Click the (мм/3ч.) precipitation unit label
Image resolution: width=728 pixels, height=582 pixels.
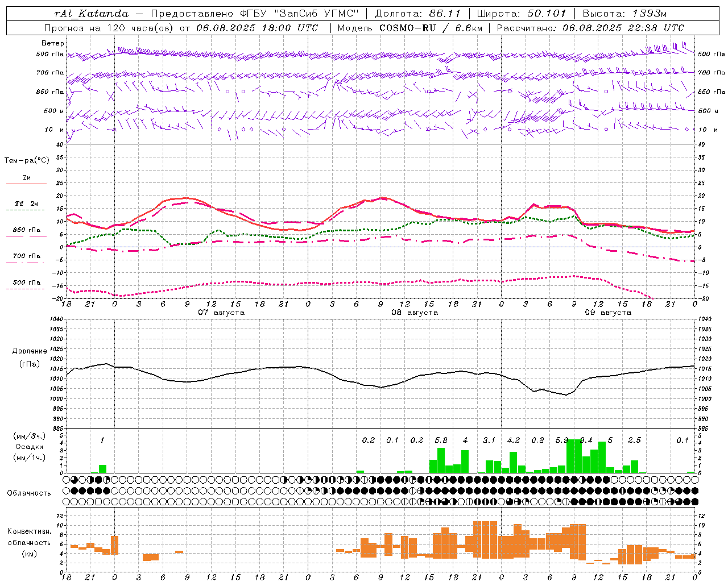[x=28, y=436]
